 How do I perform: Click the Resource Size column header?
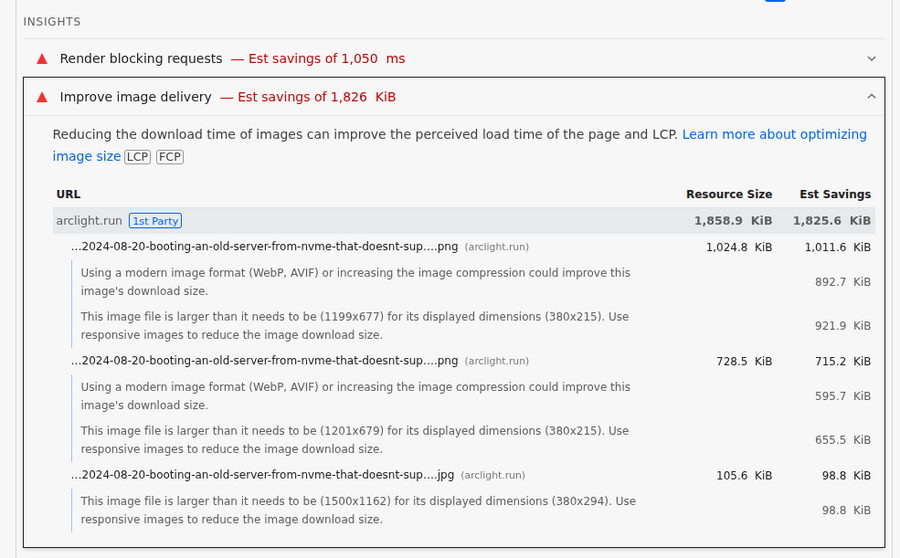pos(728,194)
